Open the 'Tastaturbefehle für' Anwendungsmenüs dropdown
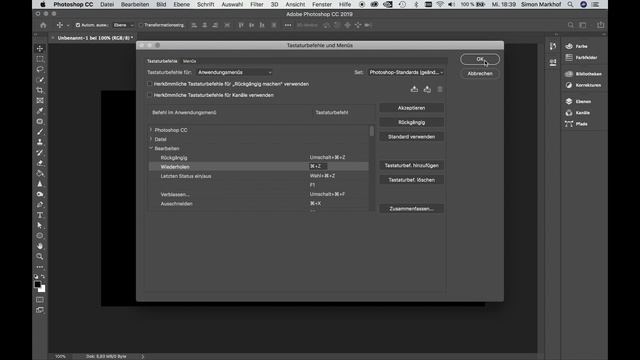Viewport: 640px width, 360px height. click(x=234, y=72)
